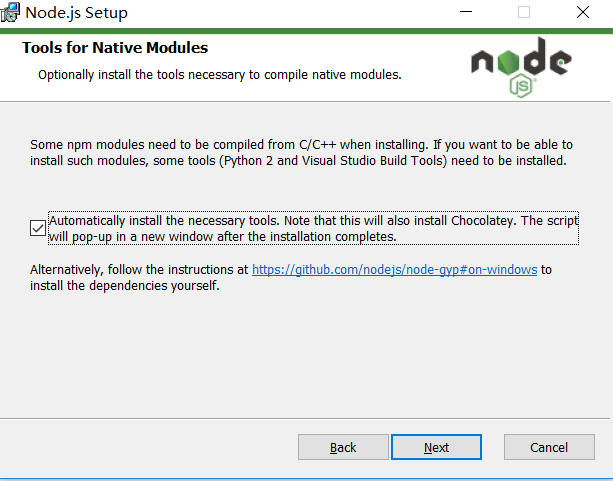Click the 'Some npm modules' description paragraph
The width and height of the screenshot is (613, 481).
301,153
